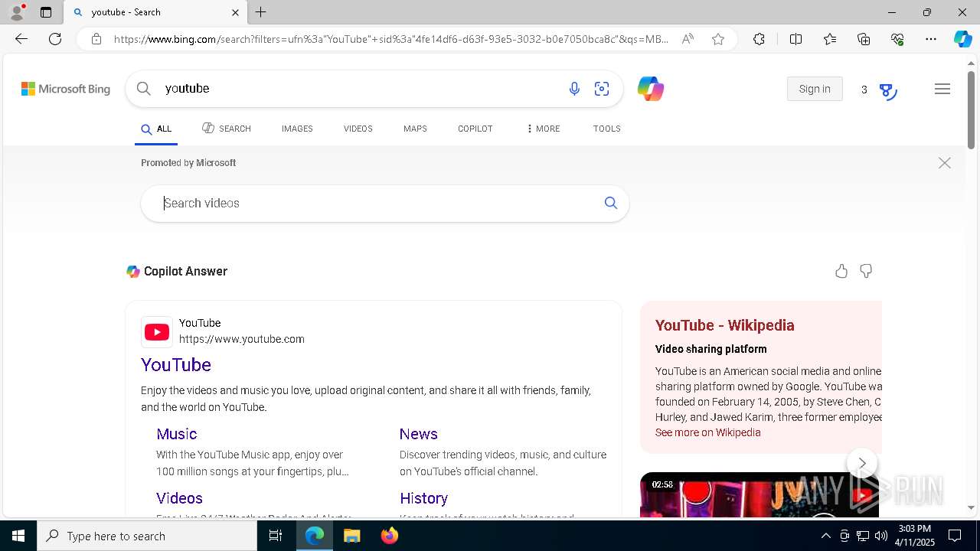This screenshot has height=551, width=980.
Task: Open Bing hamburger settings menu
Action: 942,89
